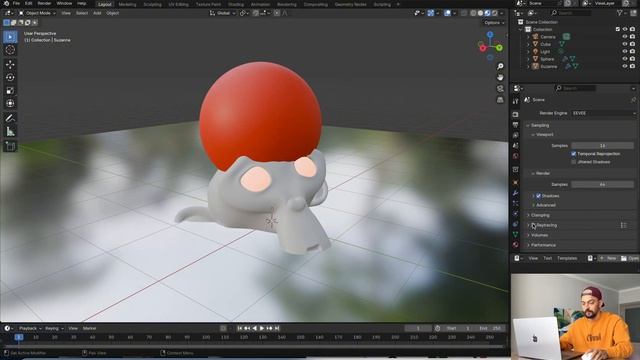Click the Templates menu in text editor

pyautogui.click(x=567, y=258)
